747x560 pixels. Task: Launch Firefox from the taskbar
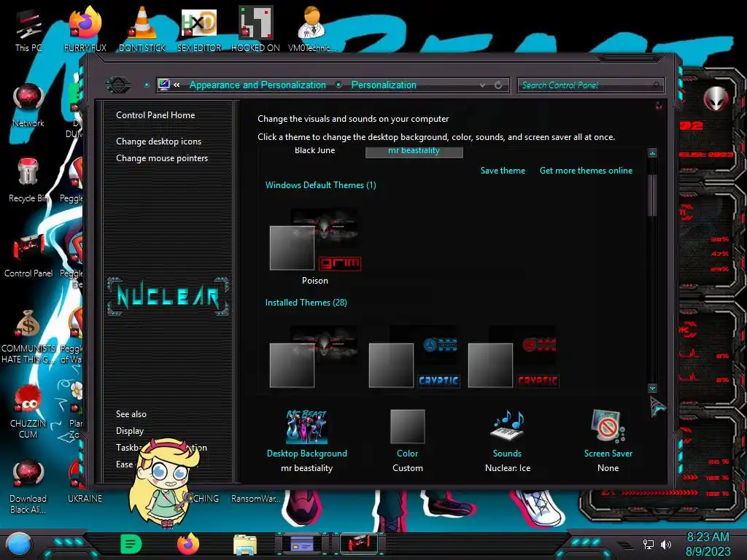pyautogui.click(x=188, y=544)
